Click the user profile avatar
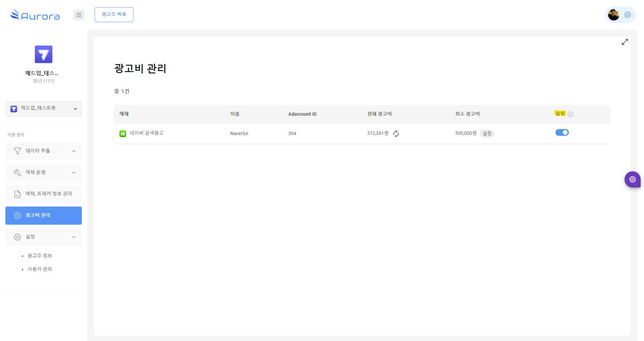This screenshot has width=644, height=341. pos(613,15)
